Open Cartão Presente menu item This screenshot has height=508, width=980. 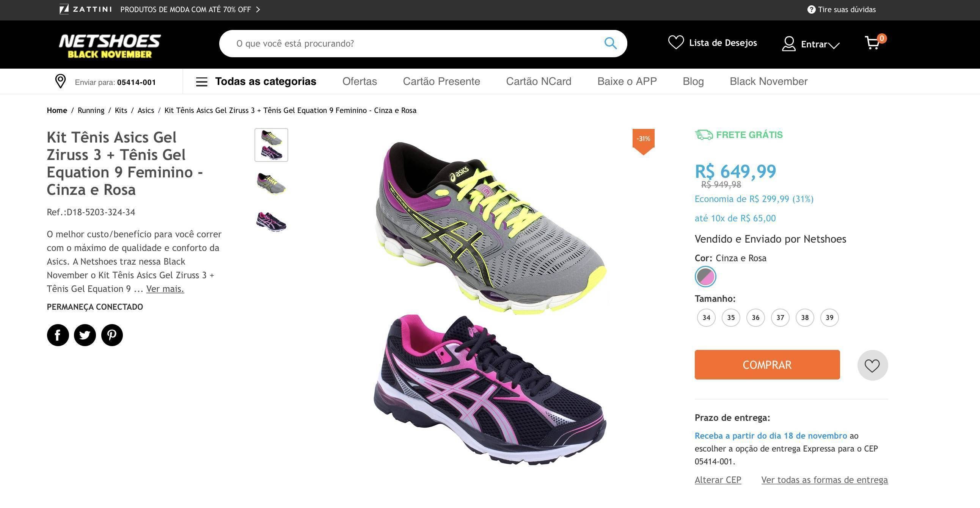click(441, 82)
